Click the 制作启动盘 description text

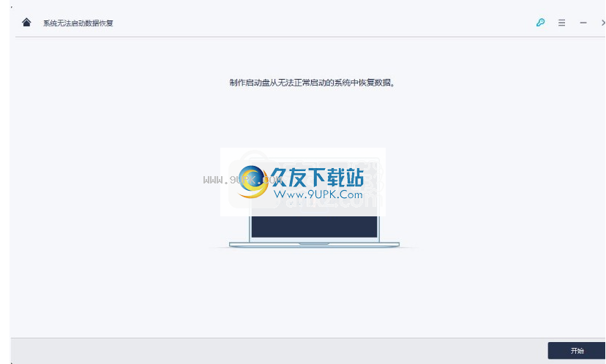[312, 83]
